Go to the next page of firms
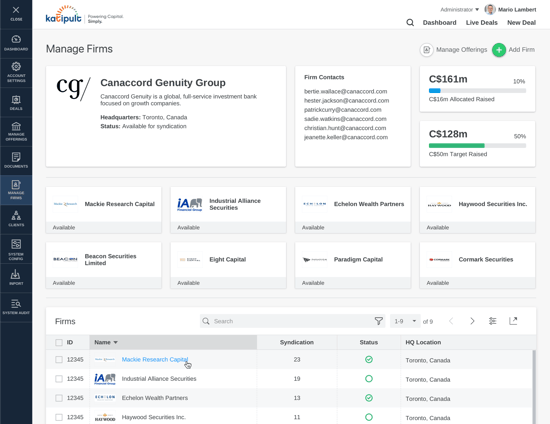Screen dimensions: 550x424 pos(472,321)
